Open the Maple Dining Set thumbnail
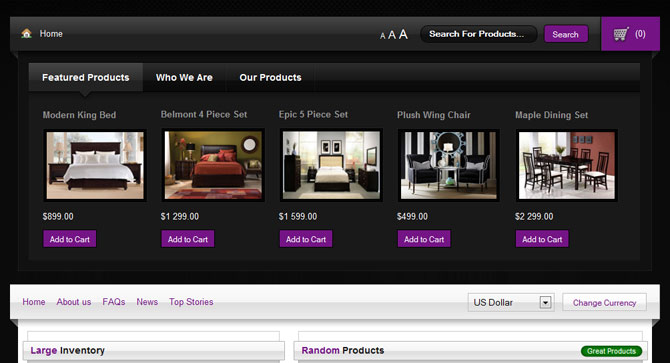The image size is (670, 363). 567,165
